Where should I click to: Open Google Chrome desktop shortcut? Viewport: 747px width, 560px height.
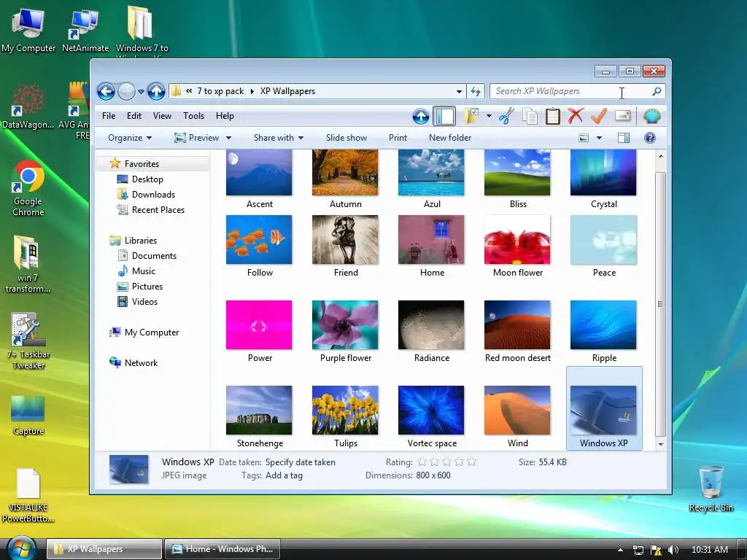pos(28,188)
